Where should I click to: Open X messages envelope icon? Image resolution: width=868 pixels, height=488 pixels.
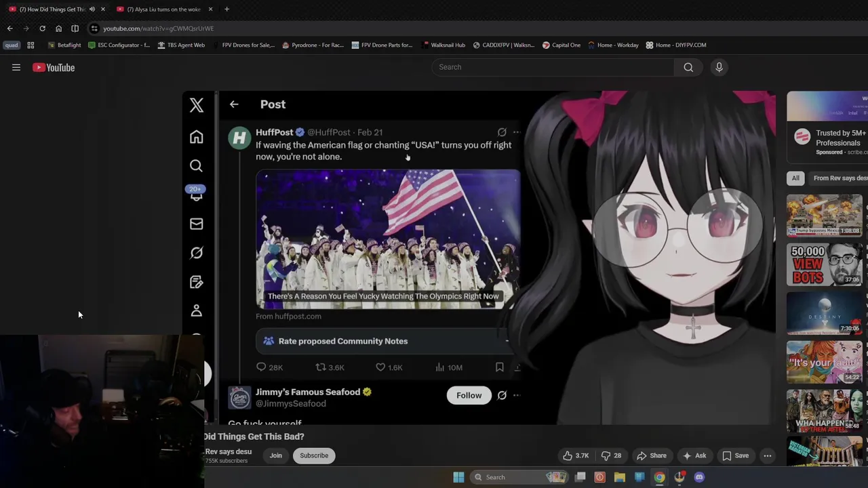(196, 224)
